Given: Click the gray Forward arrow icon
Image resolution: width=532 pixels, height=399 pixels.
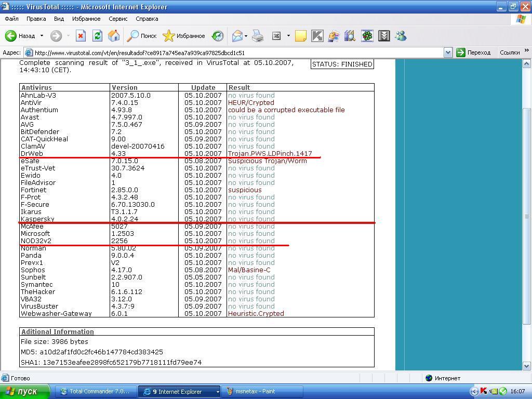Looking at the screenshot, I should coord(56,36).
